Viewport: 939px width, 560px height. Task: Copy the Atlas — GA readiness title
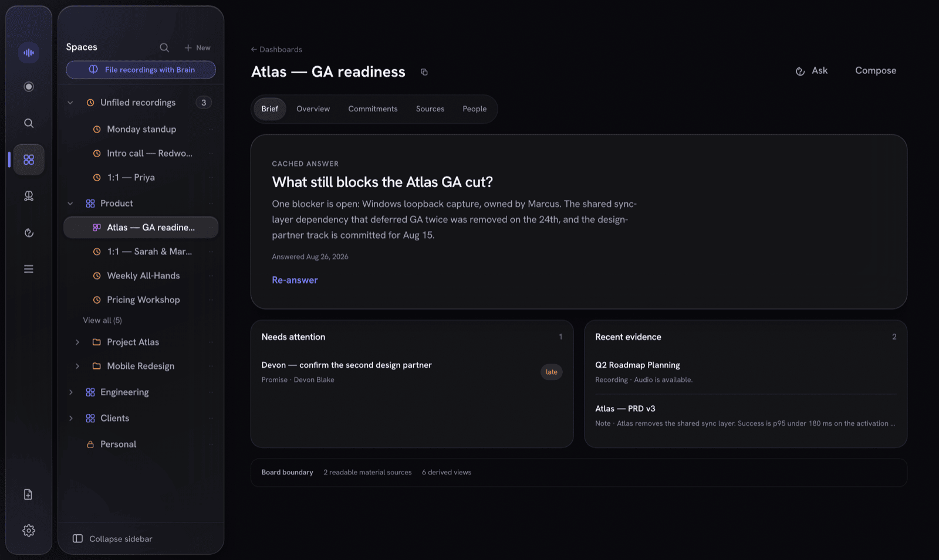[424, 72]
